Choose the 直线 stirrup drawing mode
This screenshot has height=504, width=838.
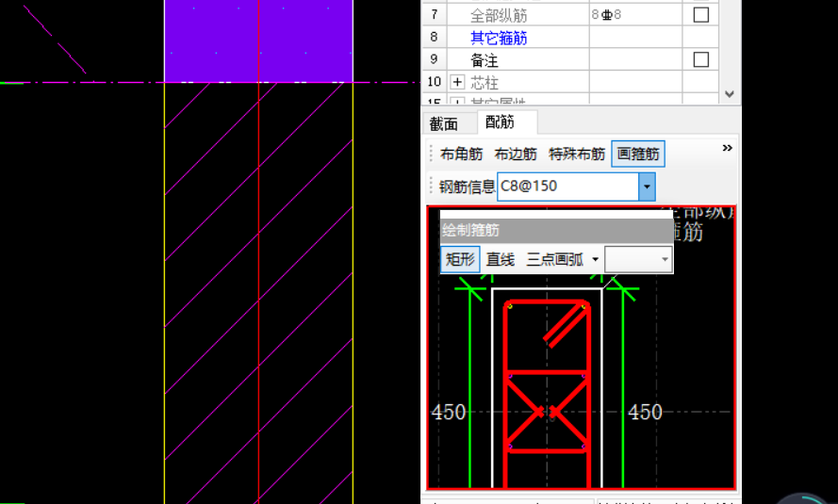pos(501,259)
